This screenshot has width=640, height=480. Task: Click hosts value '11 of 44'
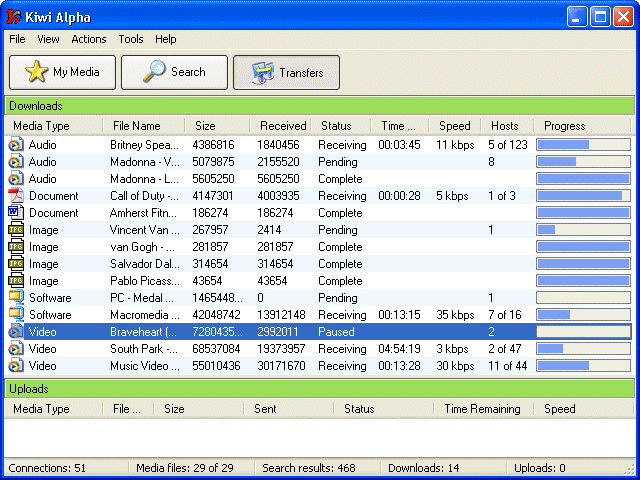[508, 366]
